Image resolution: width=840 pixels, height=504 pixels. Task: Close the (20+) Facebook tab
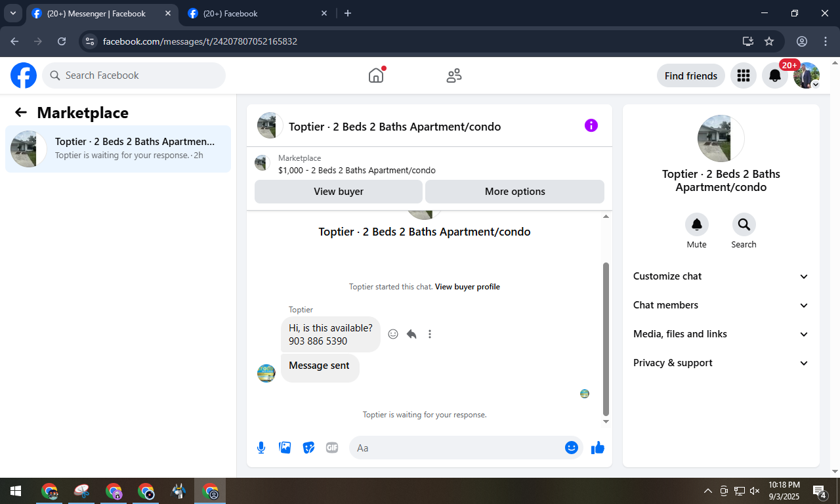coord(324,13)
